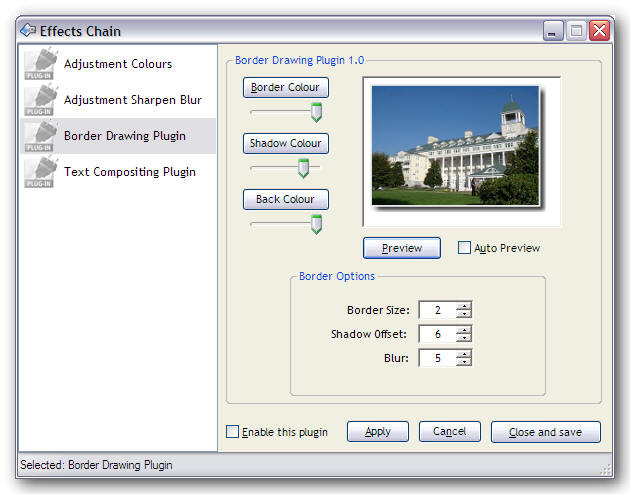Minimize the Effects Chain window
The width and height of the screenshot is (630, 494).
[553, 31]
